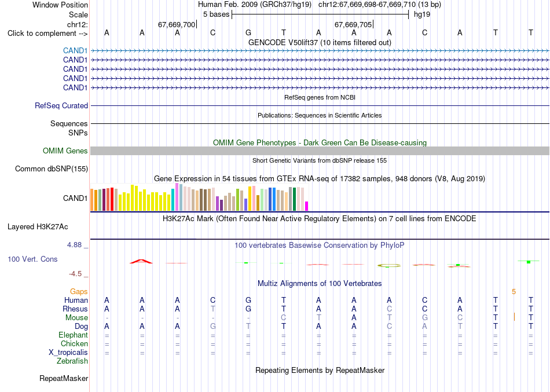Click the orange insertion mark in Mouse row
This screenshot has height=392, width=550.
coord(514,317)
